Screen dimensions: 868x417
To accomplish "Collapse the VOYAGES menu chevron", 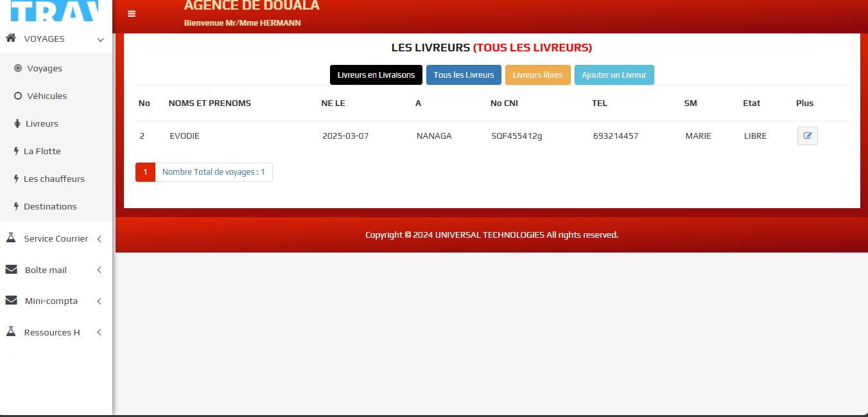I will click(100, 39).
